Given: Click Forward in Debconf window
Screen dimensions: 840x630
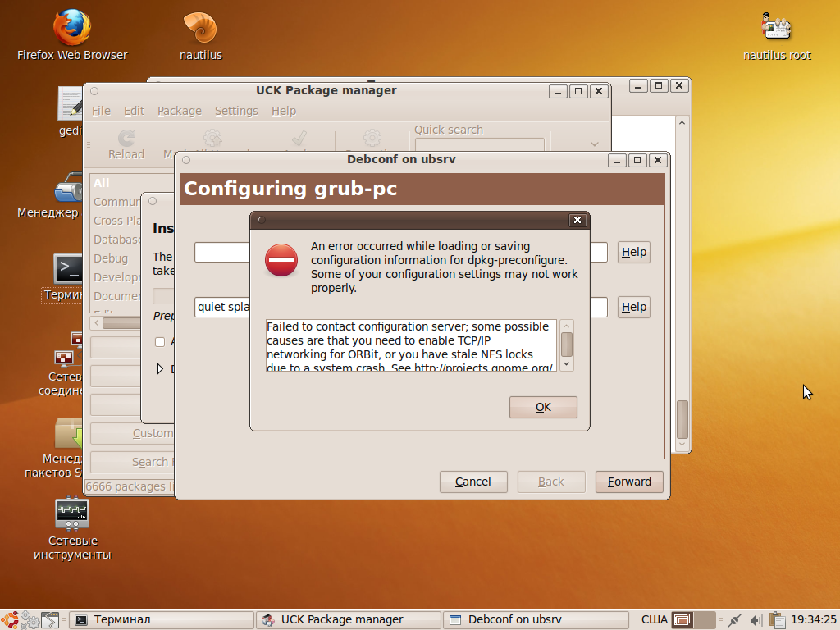Looking at the screenshot, I should [629, 482].
